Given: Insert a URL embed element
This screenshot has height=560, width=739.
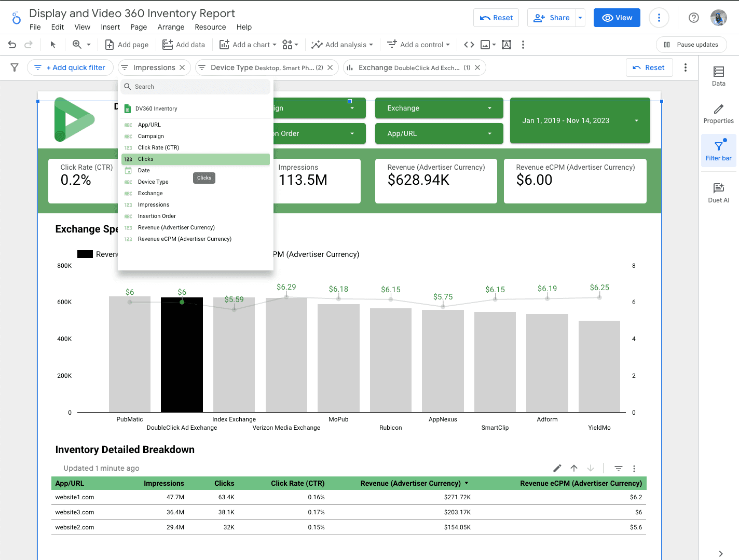Looking at the screenshot, I should pyautogui.click(x=469, y=45).
